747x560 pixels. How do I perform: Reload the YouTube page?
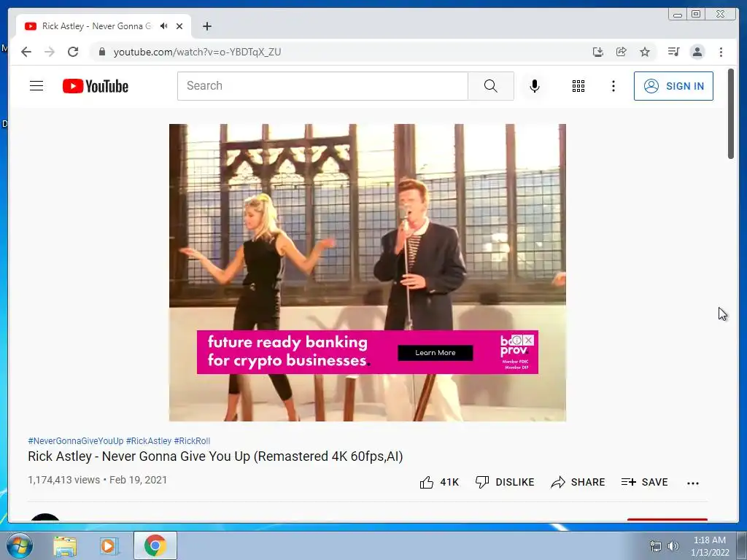72,52
